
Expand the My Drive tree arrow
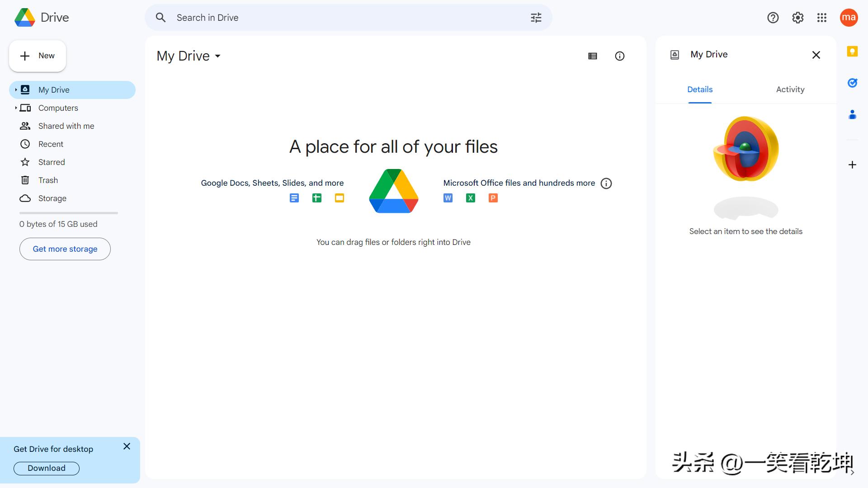(16, 90)
